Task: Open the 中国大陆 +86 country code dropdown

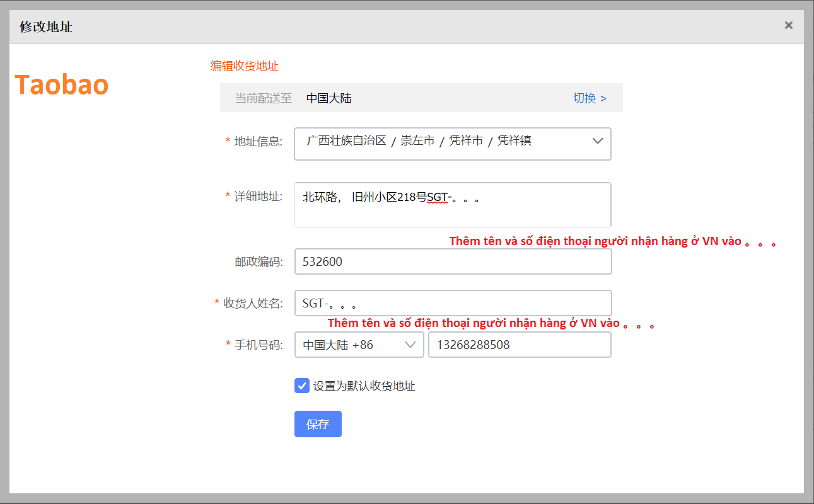Action: click(359, 345)
